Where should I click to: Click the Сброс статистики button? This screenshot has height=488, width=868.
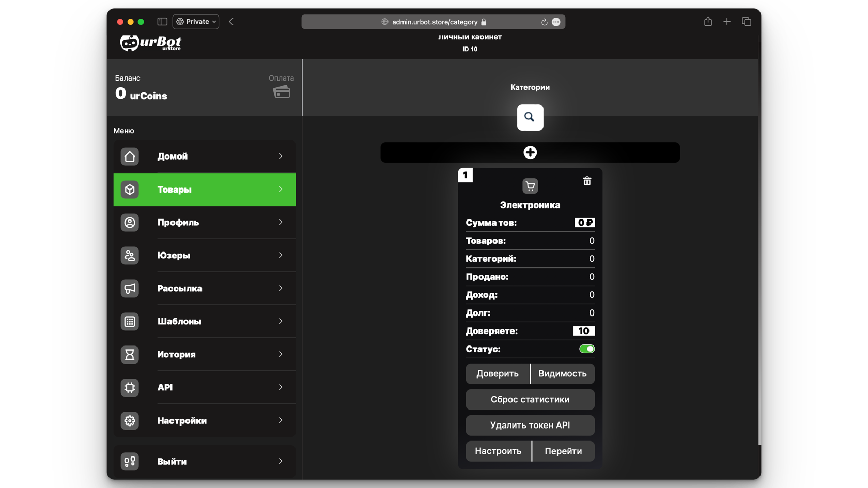(530, 399)
